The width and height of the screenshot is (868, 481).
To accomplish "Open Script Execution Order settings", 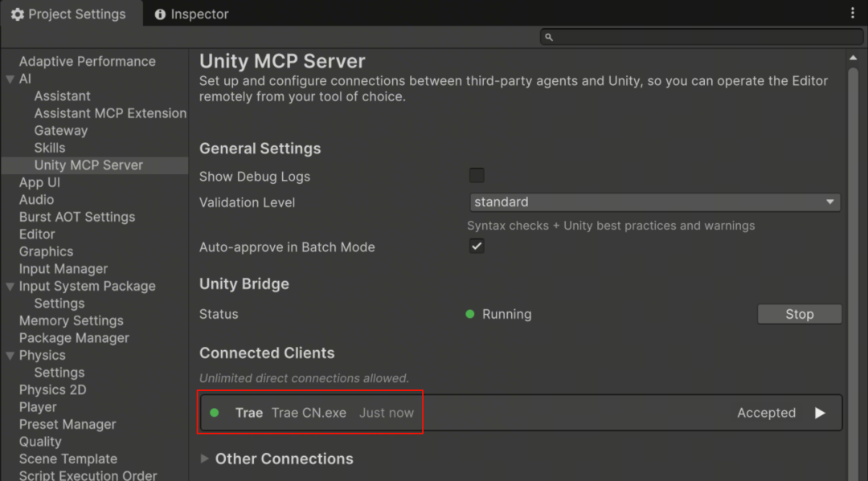I will (x=88, y=475).
